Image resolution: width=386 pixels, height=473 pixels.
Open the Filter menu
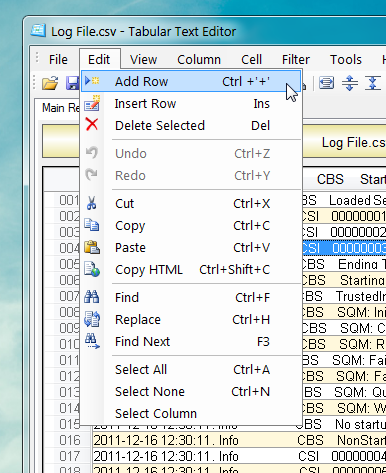coord(296,60)
